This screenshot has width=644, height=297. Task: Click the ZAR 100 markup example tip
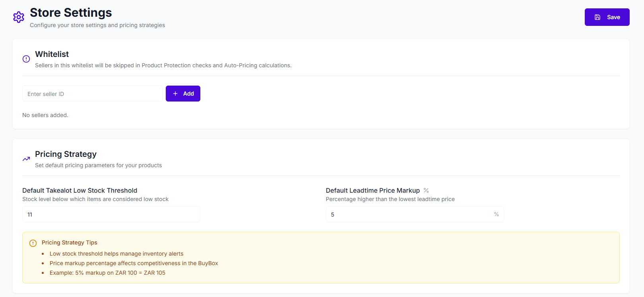tap(107, 273)
